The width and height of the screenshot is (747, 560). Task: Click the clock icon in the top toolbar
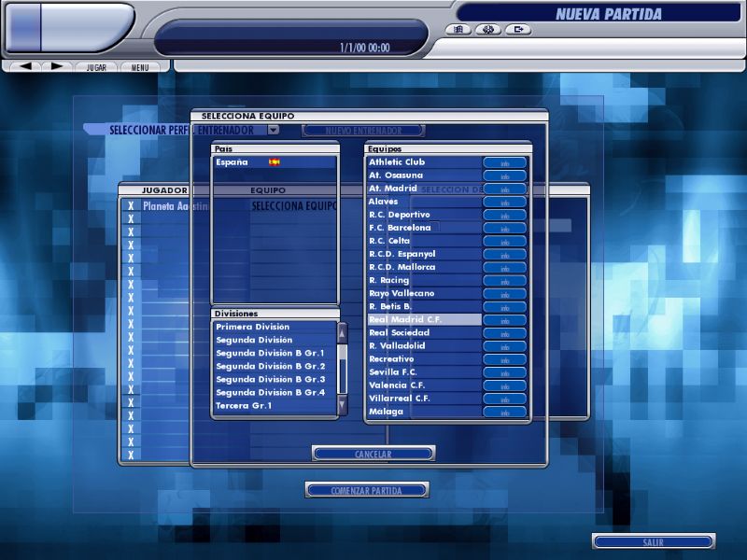(488, 30)
